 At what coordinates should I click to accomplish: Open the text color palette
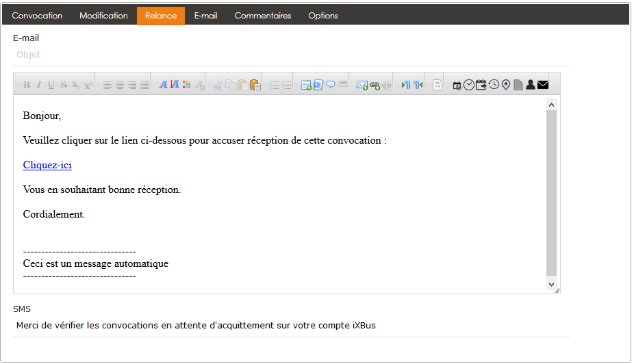pos(187,85)
